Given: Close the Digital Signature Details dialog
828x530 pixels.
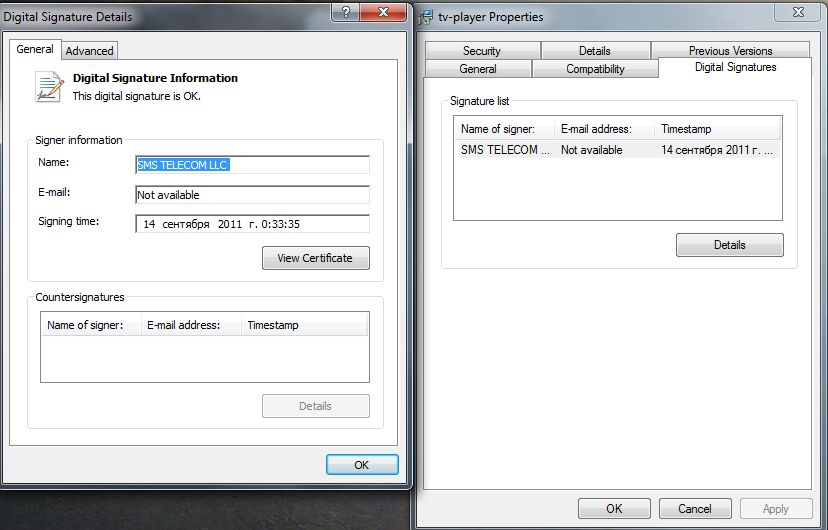Looking at the screenshot, I should point(383,12).
